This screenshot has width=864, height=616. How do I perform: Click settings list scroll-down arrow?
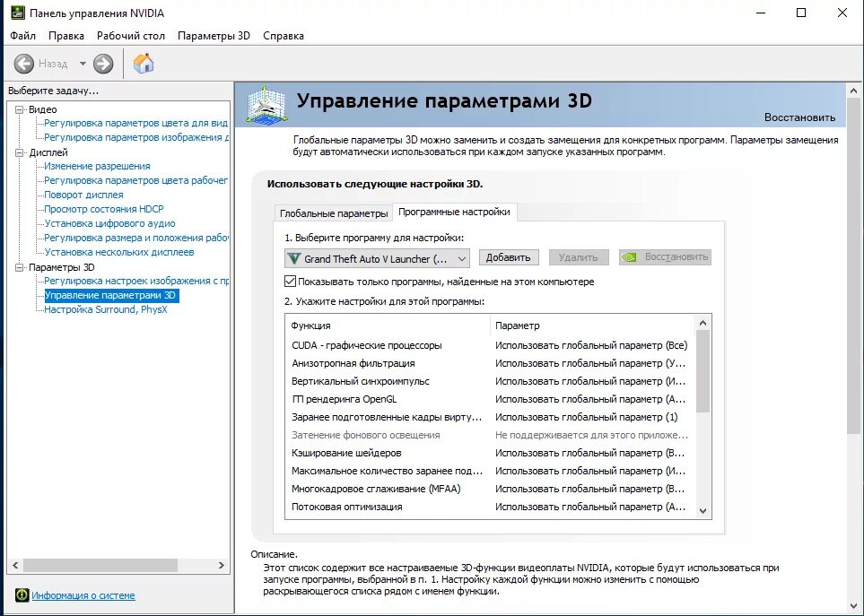pos(703,511)
